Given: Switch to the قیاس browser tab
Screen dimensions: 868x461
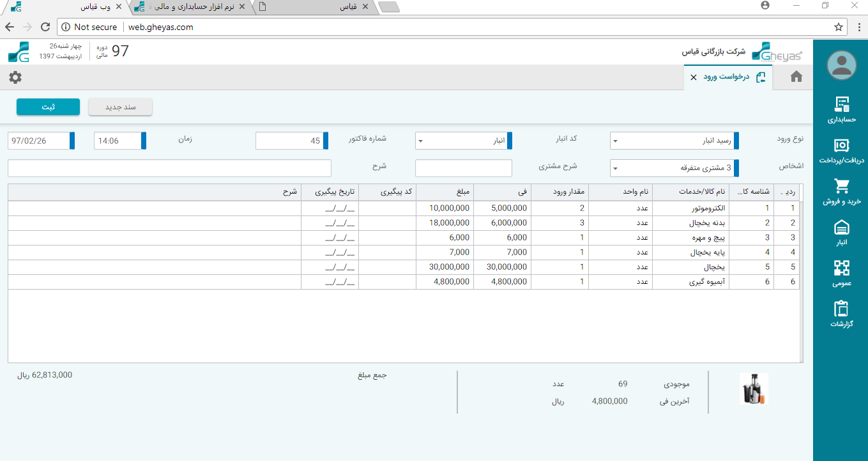Looking at the screenshot, I should tap(314, 7).
